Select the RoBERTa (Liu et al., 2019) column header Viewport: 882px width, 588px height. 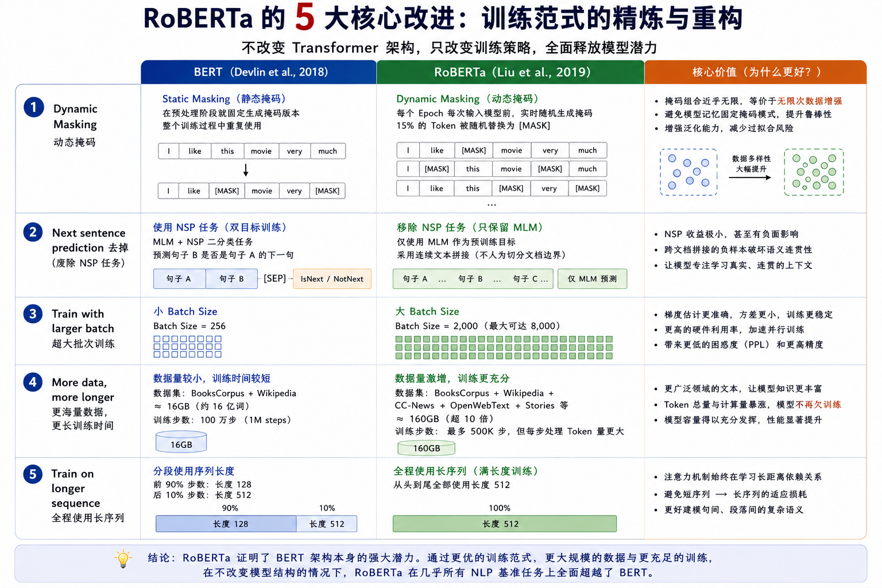[x=510, y=72]
